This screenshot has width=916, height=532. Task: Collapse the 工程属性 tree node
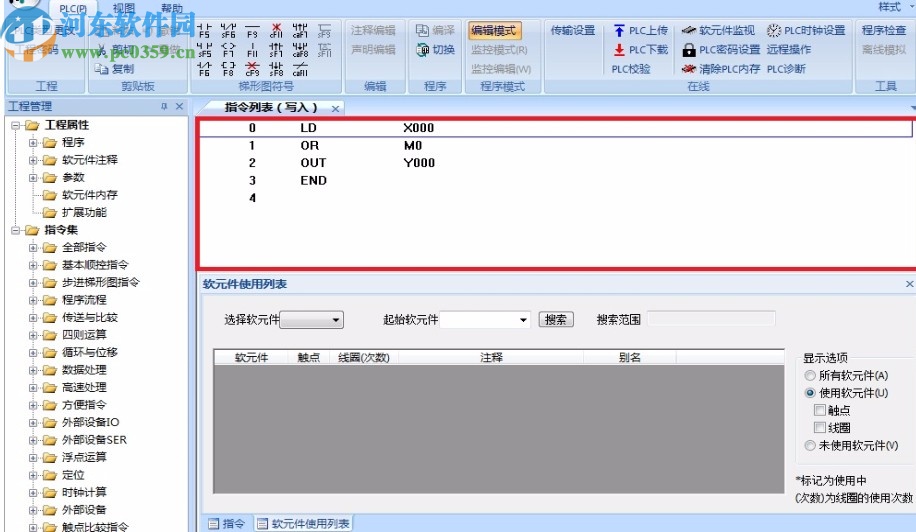[16, 125]
